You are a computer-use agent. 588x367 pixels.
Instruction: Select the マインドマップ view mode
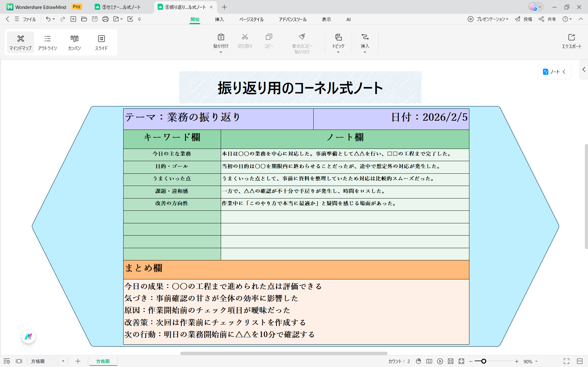(x=20, y=42)
